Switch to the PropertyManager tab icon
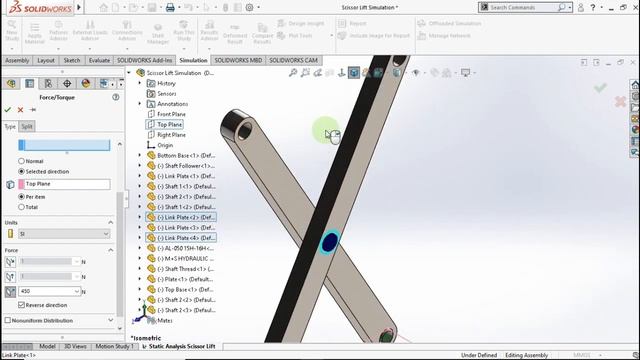Image resolution: width=640 pixels, height=360 pixels. [29, 83]
